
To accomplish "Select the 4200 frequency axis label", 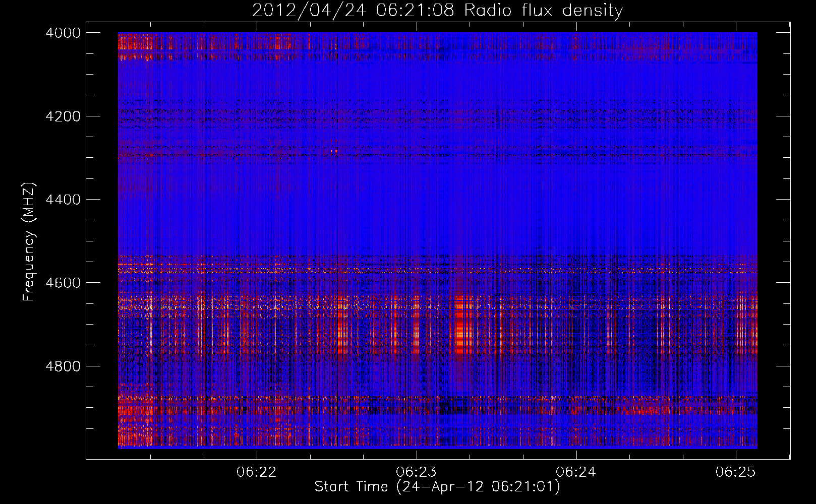I will point(63,116).
